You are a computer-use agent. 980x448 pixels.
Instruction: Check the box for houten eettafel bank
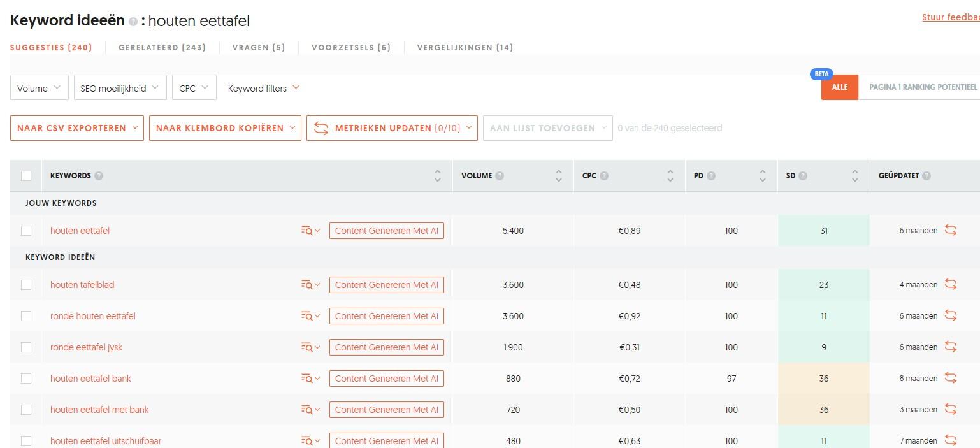(26, 379)
